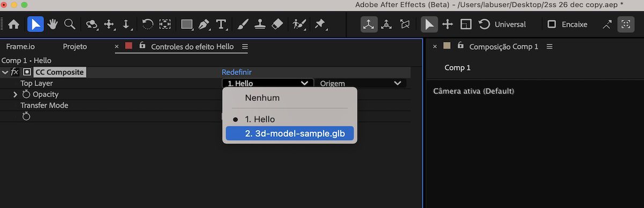
Task: Open the Top Layer dropdown showing 1. Hello
Action: click(x=267, y=83)
